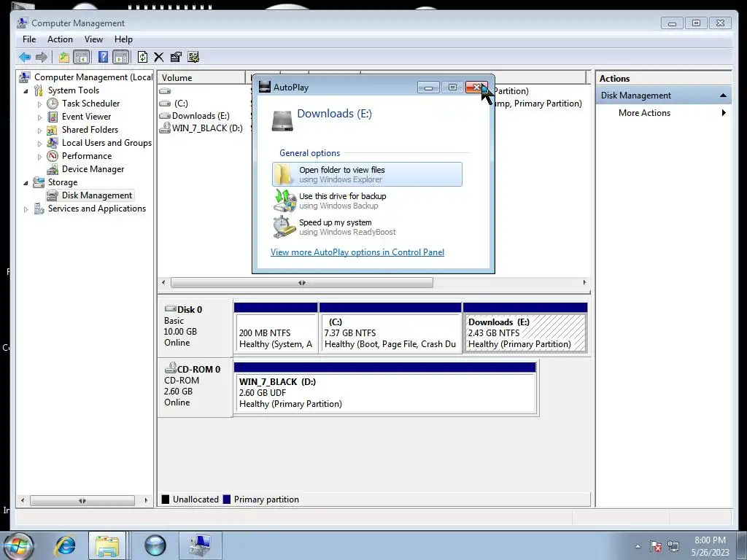Viewport: 747px width, 560px height.
Task: Select Performance in the tree
Action: click(x=87, y=156)
